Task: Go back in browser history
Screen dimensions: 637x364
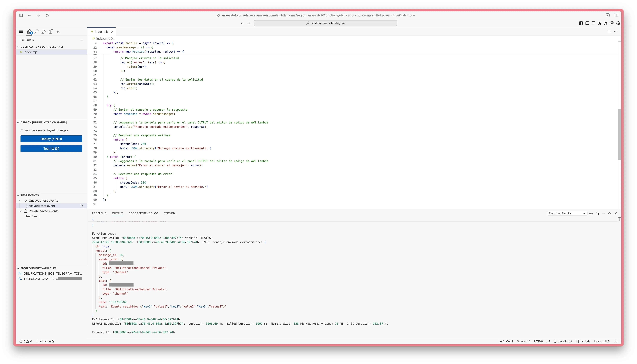Action: tap(29, 15)
